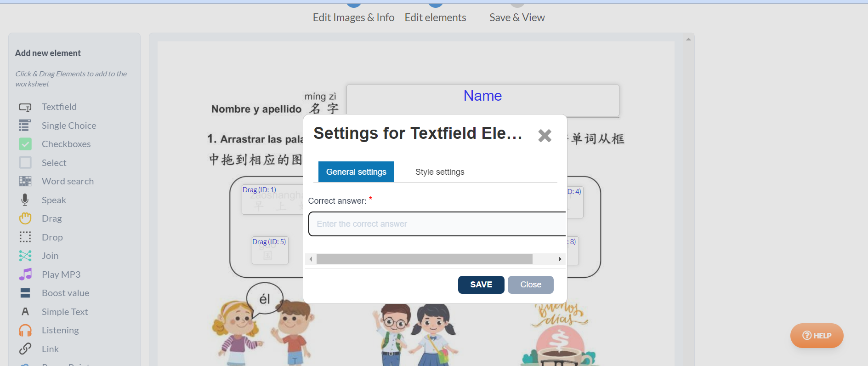The image size is (868, 366).
Task: Click the Correct answer input field
Action: 437,224
